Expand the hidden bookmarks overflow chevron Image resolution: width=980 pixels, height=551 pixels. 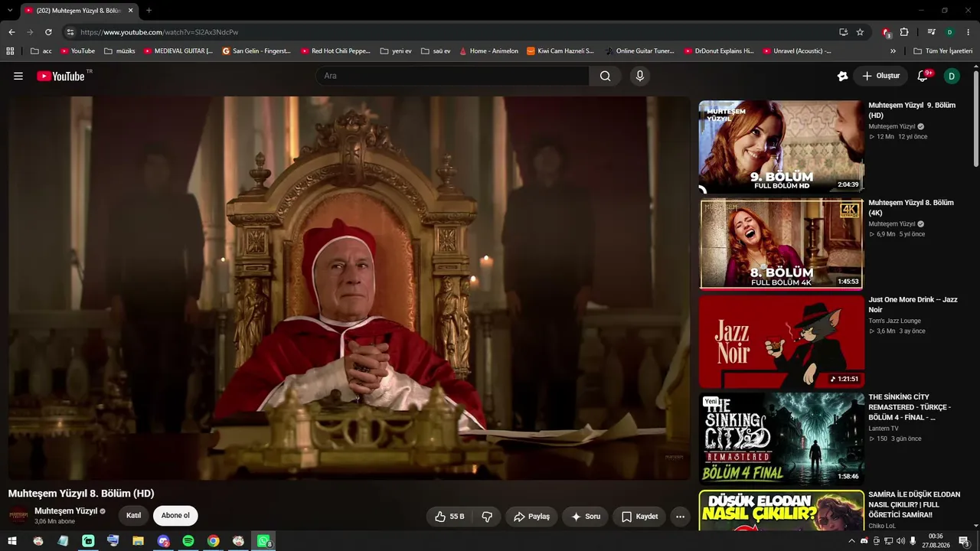[x=893, y=51]
